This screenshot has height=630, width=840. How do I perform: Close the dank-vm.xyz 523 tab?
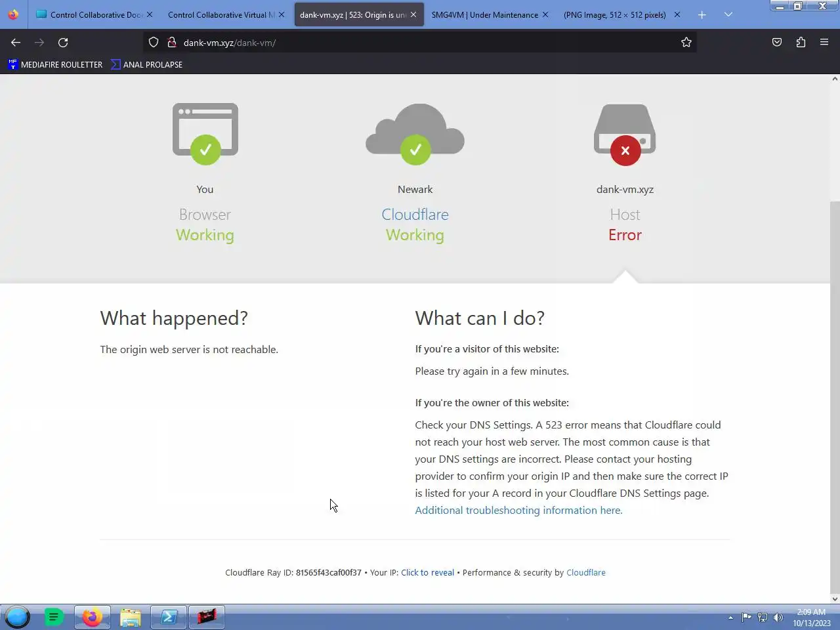click(x=413, y=14)
